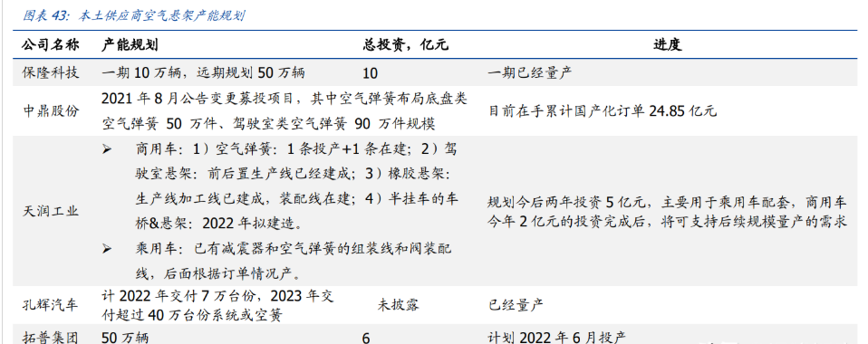Click the 总投资，亿元 column header
This screenshot has height=344, width=868.
click(405, 44)
